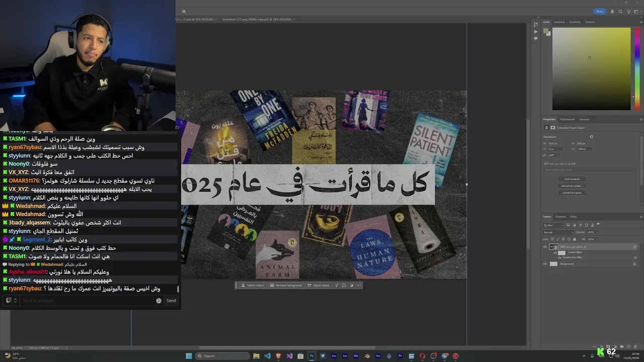Collapse smart object layer's filter list arrow
This screenshot has width=644, height=362.
[638, 246]
